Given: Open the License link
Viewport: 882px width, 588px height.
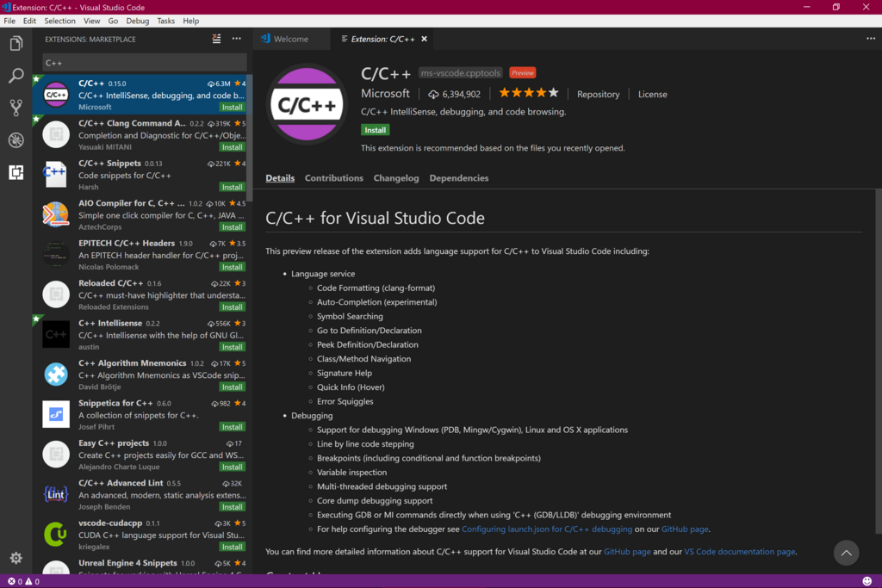Looking at the screenshot, I should click(653, 95).
